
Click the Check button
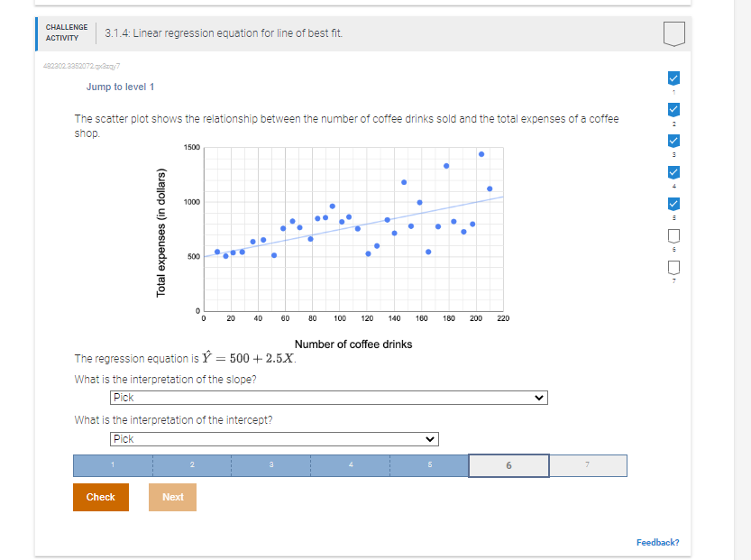tap(100, 497)
